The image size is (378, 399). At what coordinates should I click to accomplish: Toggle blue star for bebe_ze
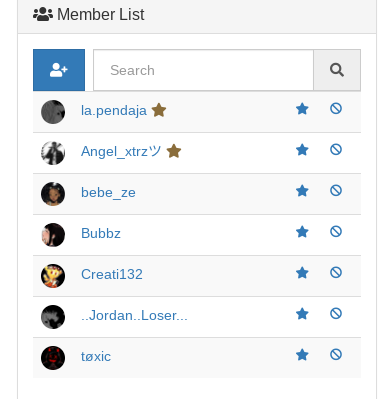coord(302,191)
